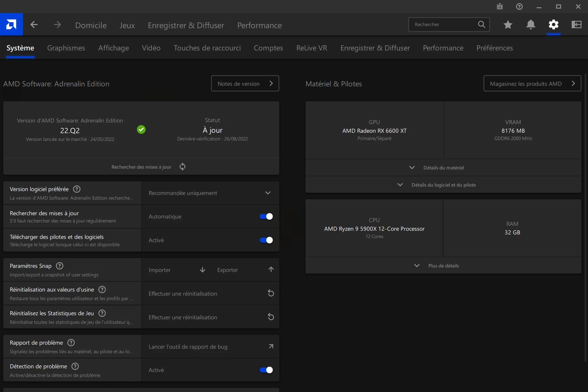Click the sidebar panel toggle icon
Image resolution: width=588 pixels, height=392 pixels.
click(576, 25)
